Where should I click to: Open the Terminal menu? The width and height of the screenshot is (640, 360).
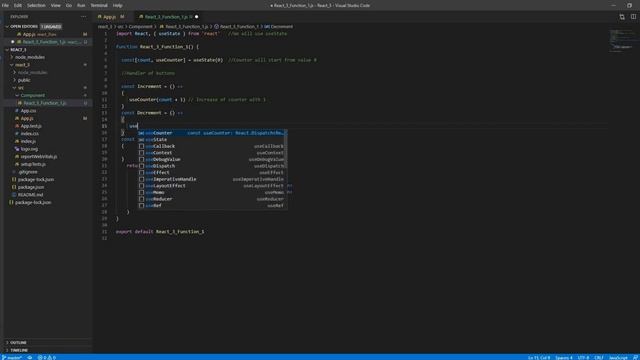click(99, 5)
